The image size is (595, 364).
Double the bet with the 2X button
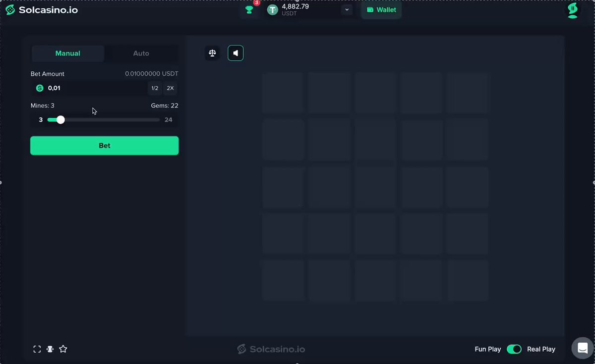(170, 88)
